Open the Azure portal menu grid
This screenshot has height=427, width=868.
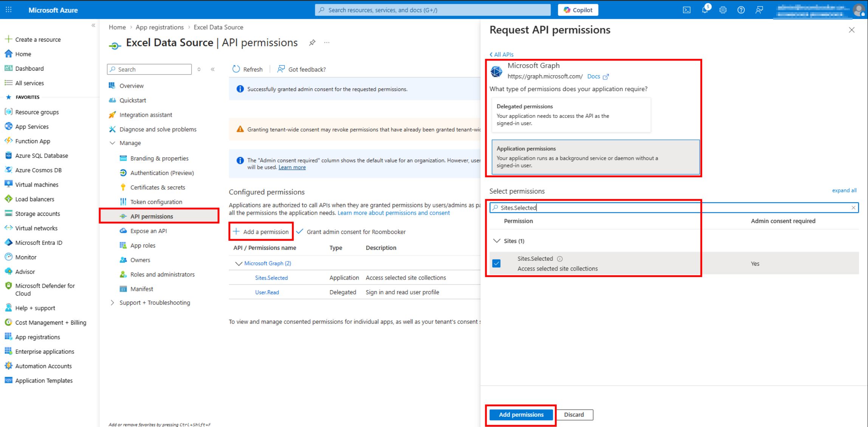click(9, 10)
